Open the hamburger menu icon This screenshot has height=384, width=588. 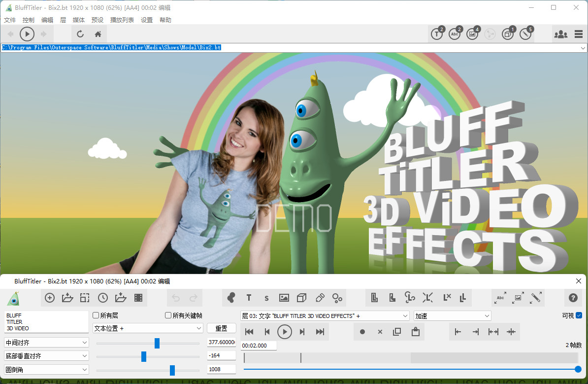579,34
